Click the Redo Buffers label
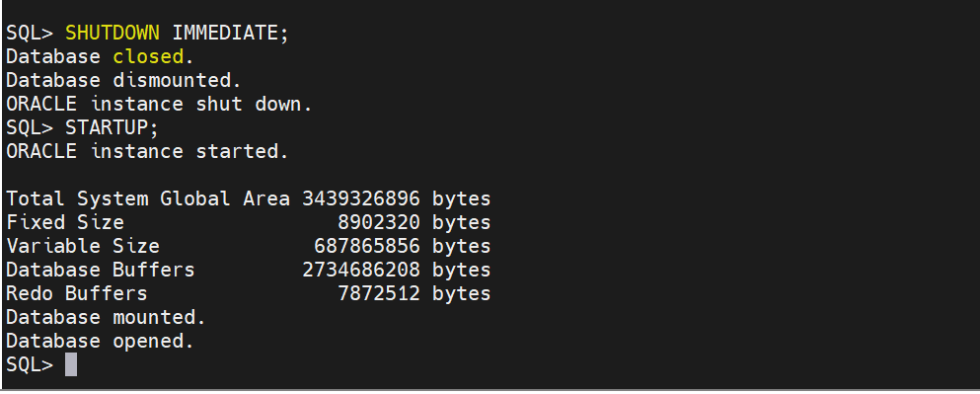This screenshot has height=394, width=980. [x=77, y=294]
